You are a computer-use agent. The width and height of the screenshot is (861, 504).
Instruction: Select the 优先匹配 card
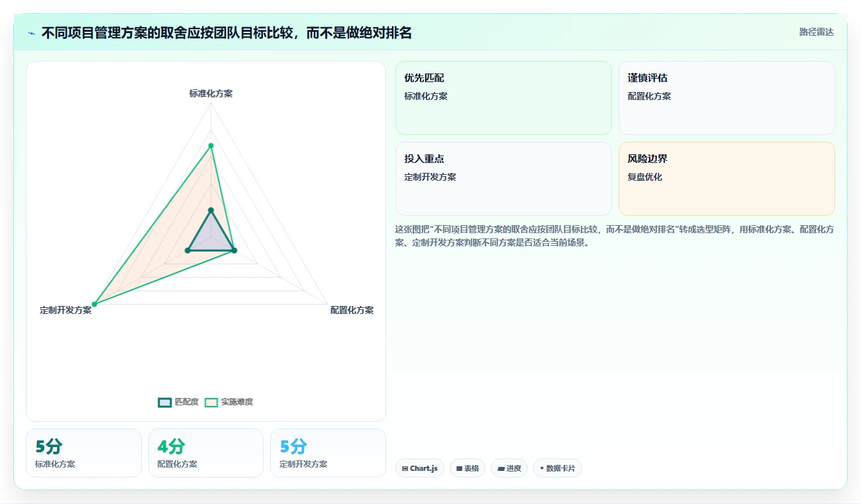click(503, 98)
